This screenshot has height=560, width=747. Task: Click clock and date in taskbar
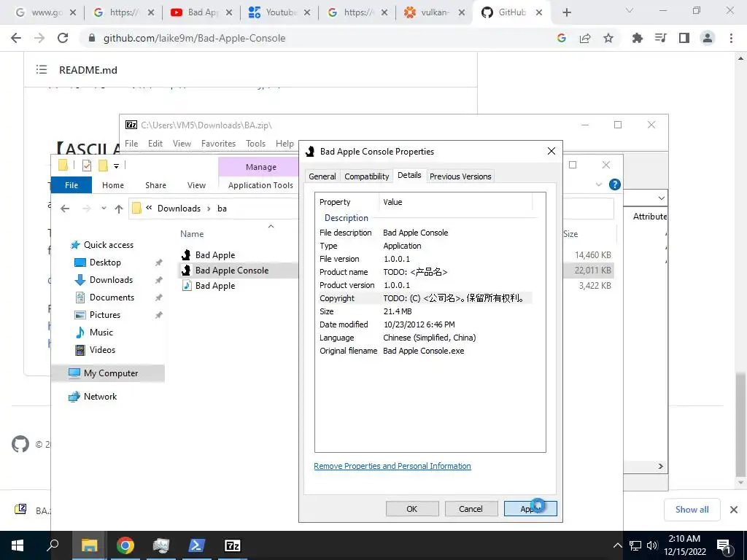click(684, 545)
